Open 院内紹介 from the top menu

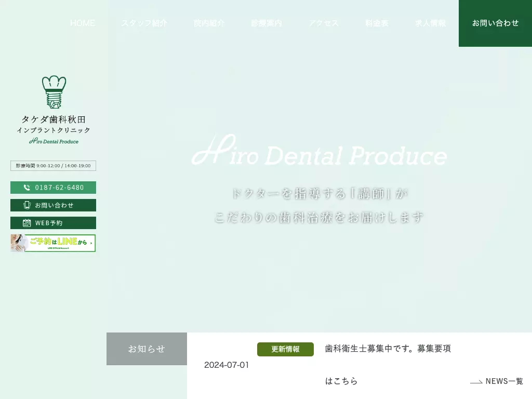209,23
